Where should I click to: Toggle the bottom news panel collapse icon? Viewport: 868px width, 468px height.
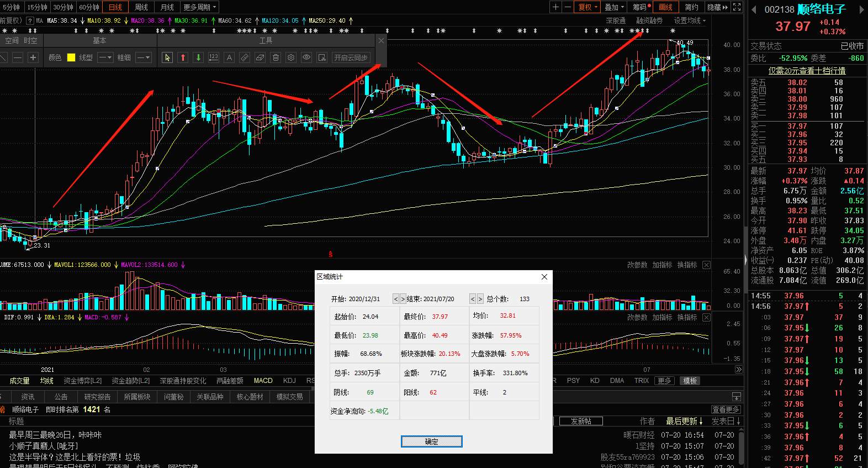click(x=736, y=397)
